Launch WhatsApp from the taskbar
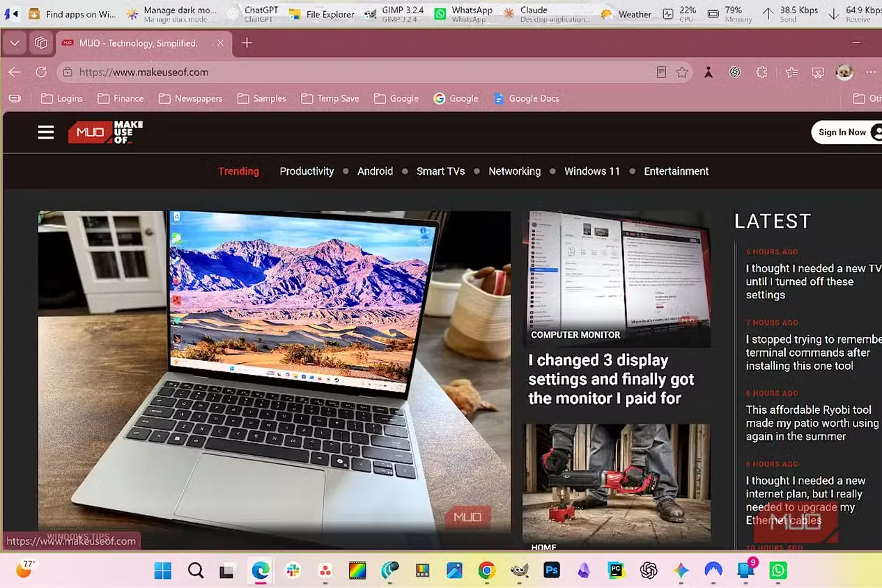Viewport: 882px width, 588px height. point(777,571)
